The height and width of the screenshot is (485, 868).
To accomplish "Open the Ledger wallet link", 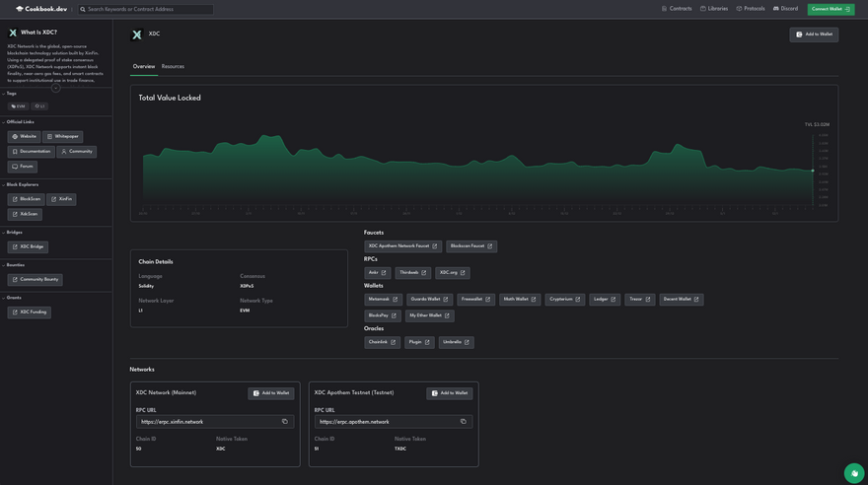I will tap(605, 300).
